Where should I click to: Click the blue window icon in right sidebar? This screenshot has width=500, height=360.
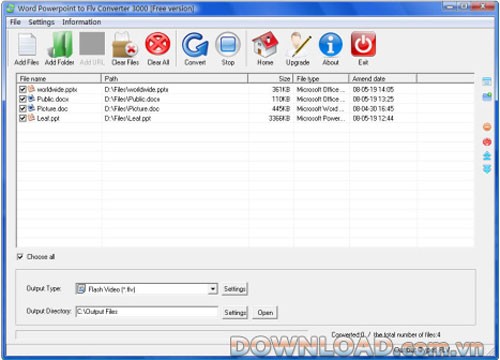coord(487,81)
